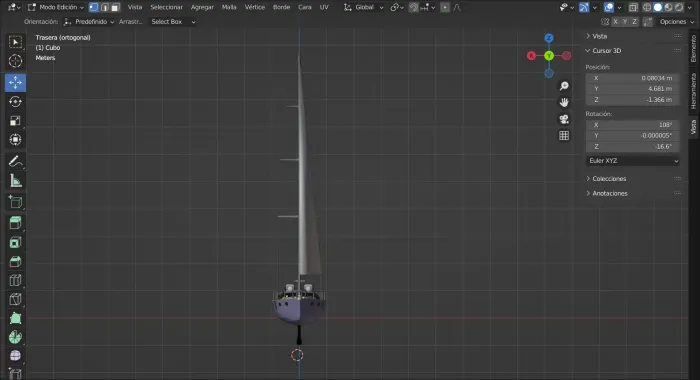Select the Inset Faces tool
700x380 pixels.
point(15,242)
